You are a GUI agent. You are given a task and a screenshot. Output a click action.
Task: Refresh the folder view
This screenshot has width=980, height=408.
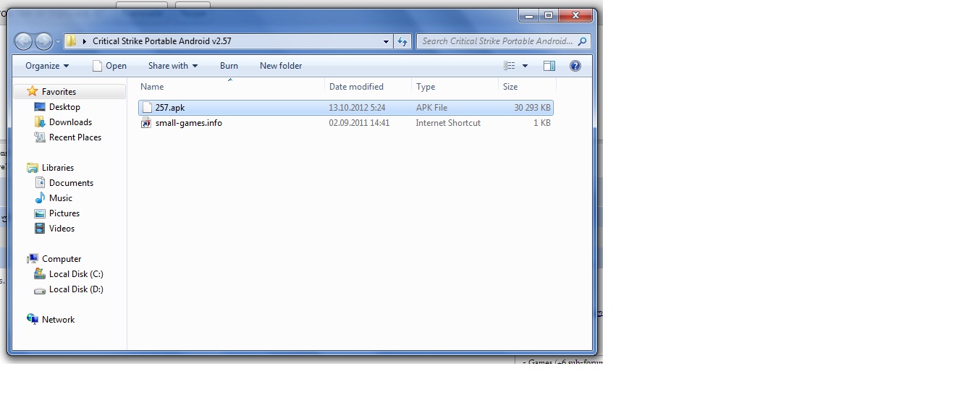pyautogui.click(x=402, y=41)
